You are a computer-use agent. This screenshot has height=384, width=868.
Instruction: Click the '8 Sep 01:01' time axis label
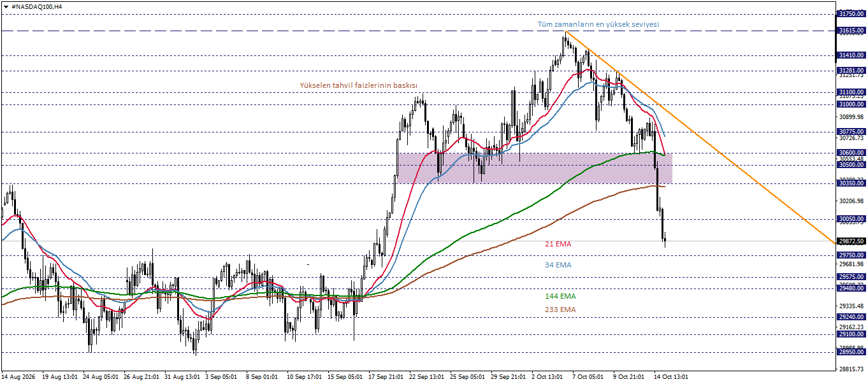coord(261,377)
